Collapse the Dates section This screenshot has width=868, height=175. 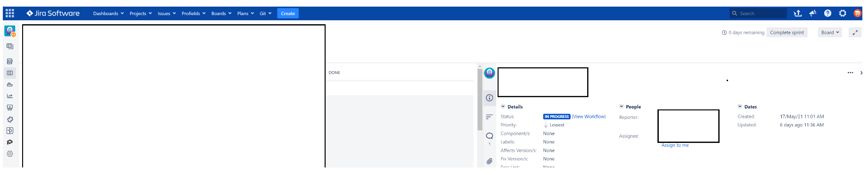(740, 107)
